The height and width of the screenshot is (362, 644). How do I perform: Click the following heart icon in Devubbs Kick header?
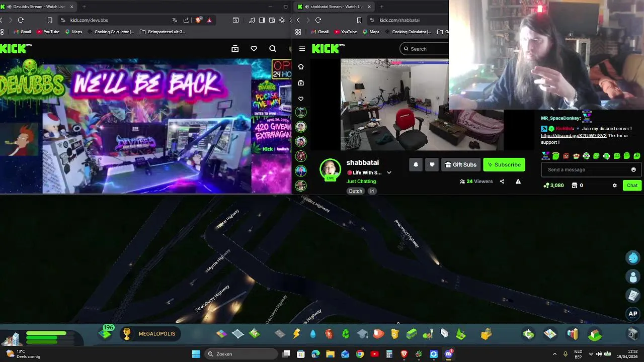tap(254, 49)
